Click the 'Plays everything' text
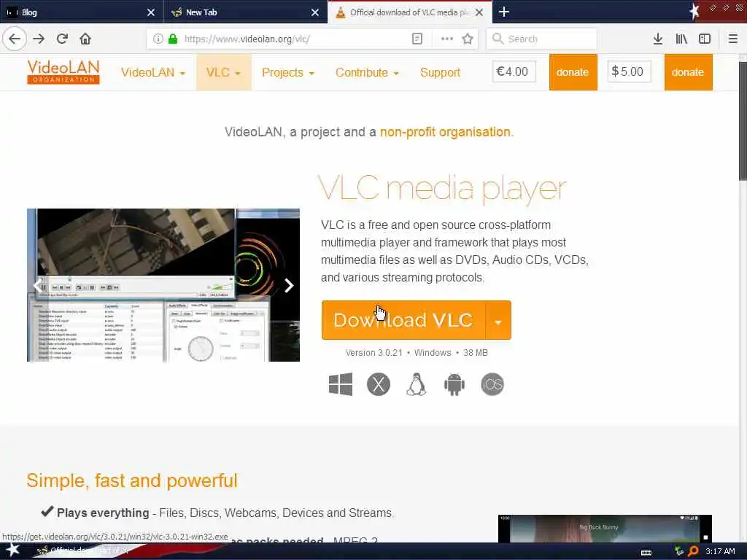 (x=103, y=513)
